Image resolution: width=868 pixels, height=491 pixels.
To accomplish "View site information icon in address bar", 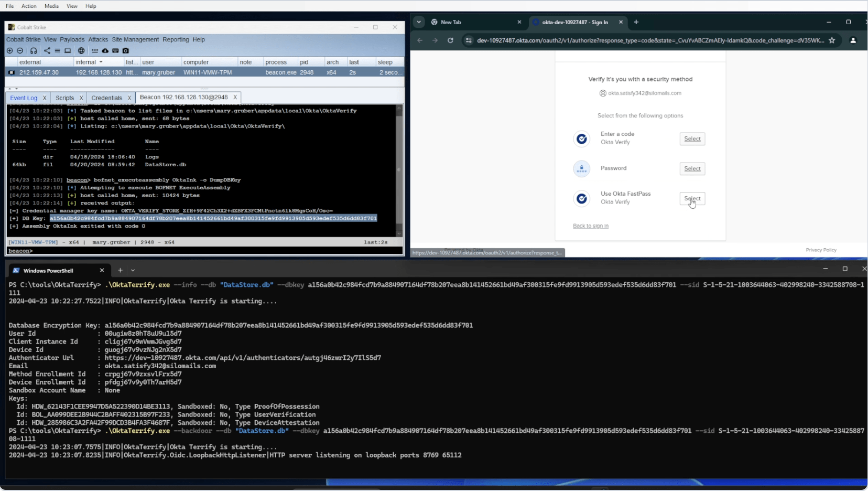I will click(469, 40).
